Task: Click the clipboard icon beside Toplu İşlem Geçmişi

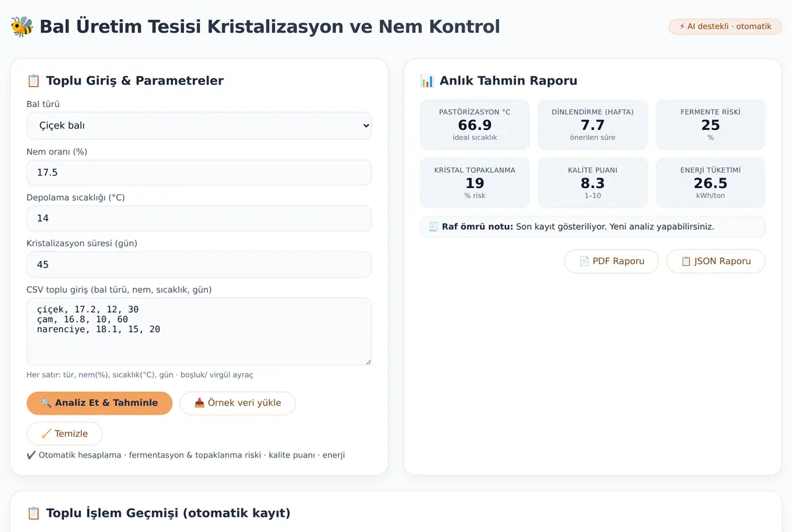Action: [34, 513]
